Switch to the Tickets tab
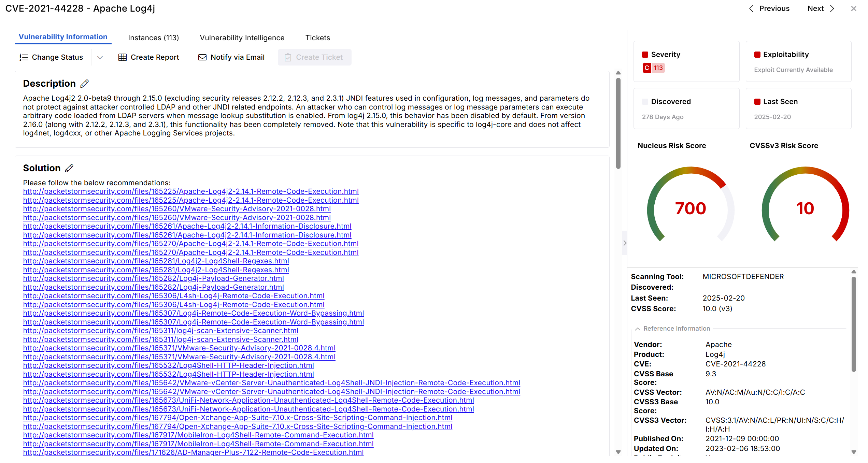This screenshot has width=868, height=463. click(317, 38)
